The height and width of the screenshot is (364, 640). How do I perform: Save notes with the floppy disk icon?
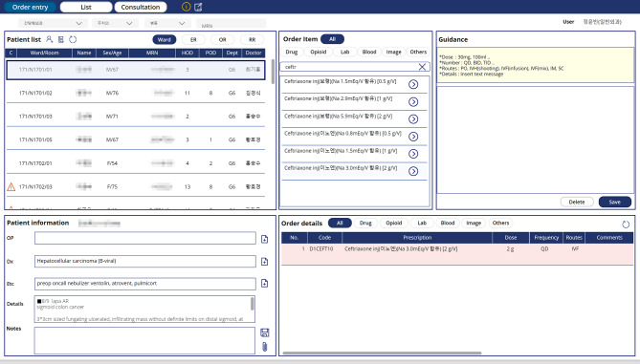pos(264,332)
